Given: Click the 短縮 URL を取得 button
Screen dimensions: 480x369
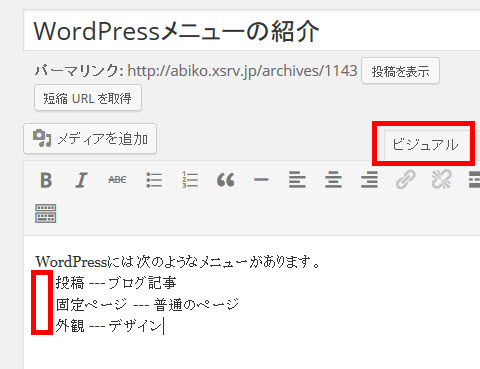Looking at the screenshot, I should 88,98.
